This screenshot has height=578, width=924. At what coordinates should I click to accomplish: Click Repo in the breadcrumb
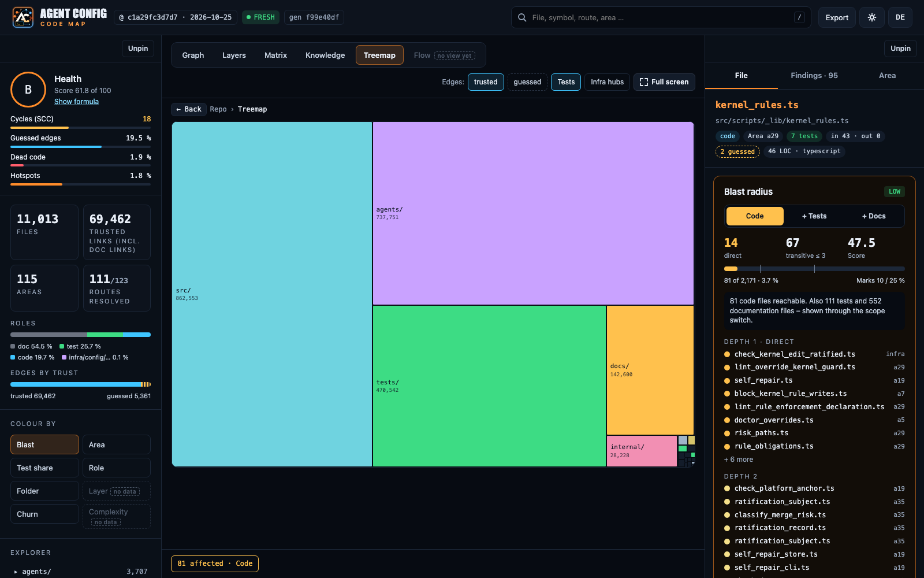pos(218,109)
